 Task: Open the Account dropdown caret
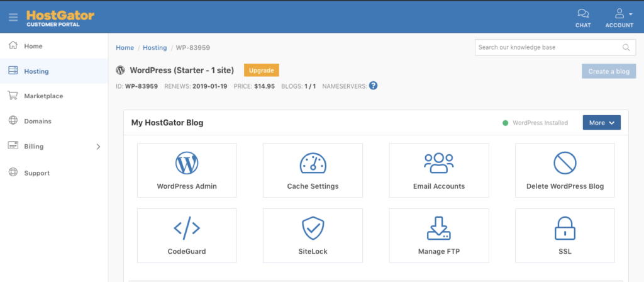pyautogui.click(x=630, y=14)
